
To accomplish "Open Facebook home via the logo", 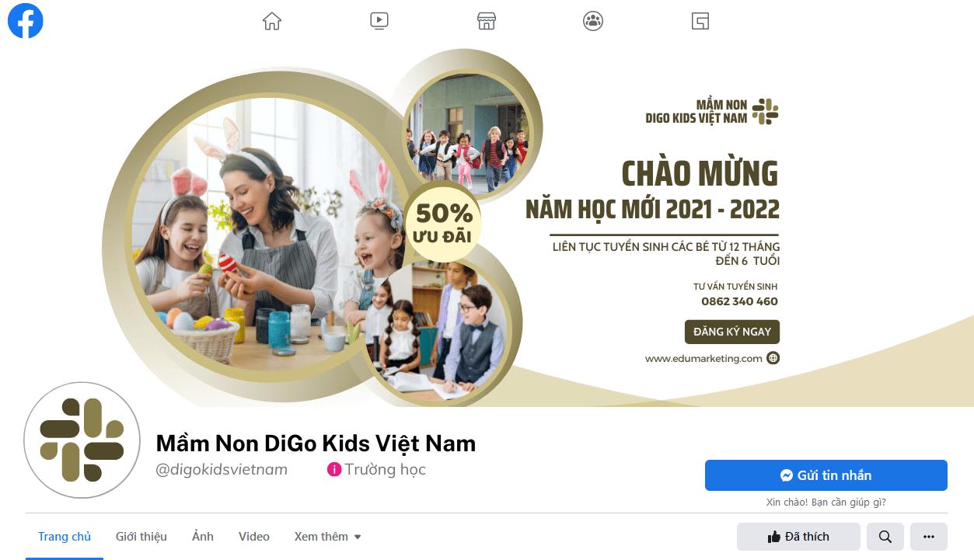I will [x=25, y=20].
